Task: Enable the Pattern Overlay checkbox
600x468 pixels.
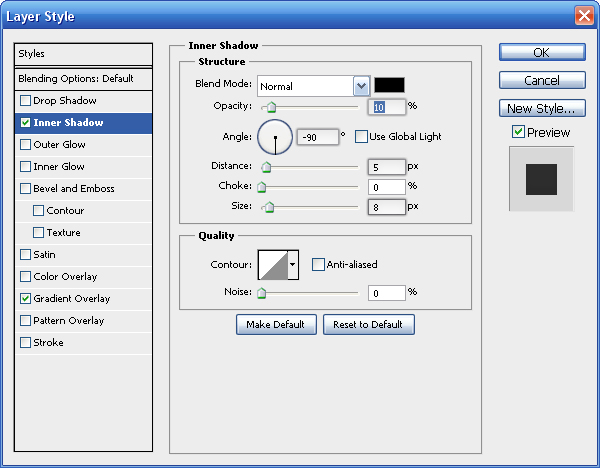Action: click(25, 321)
